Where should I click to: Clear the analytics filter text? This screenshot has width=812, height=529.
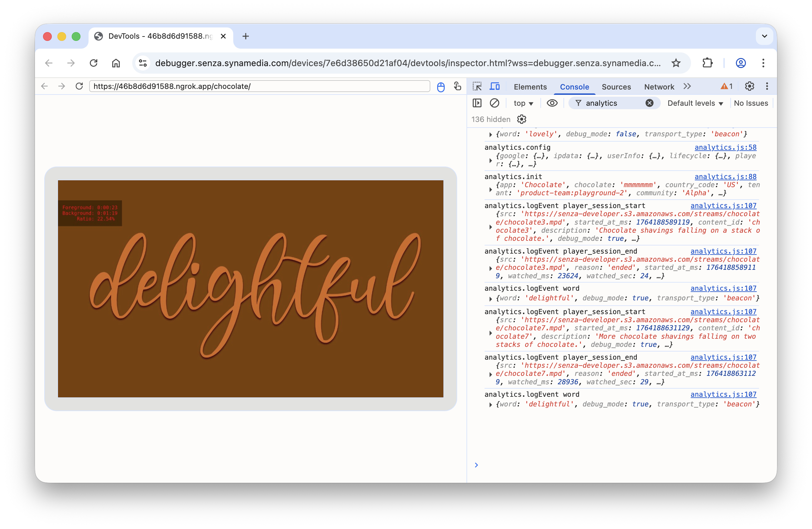coord(649,103)
